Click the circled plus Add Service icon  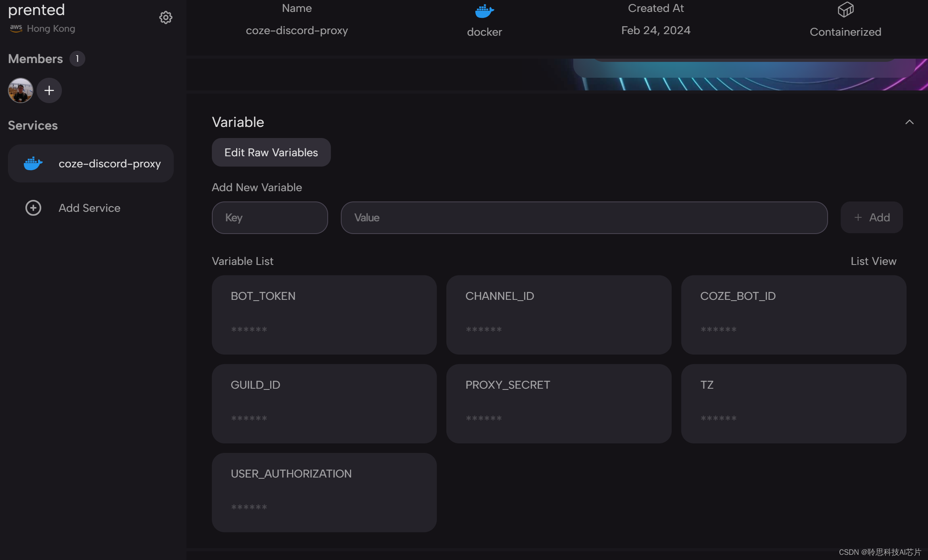[33, 208]
